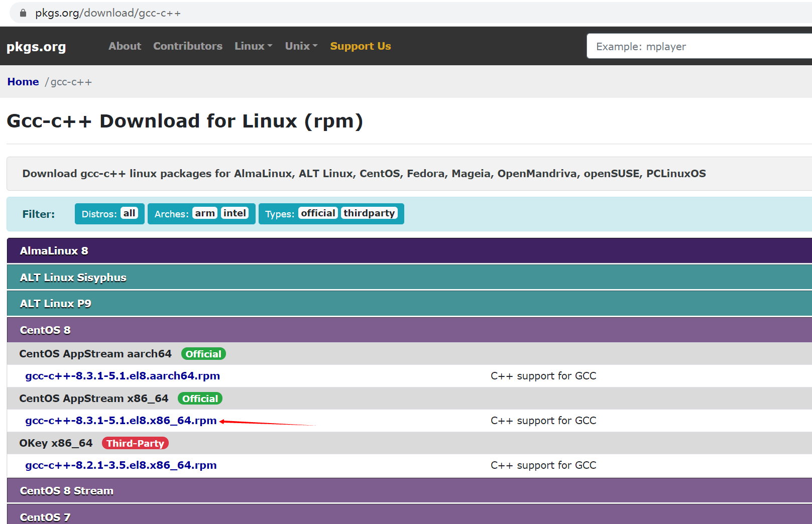Toggle the thirdparty type filter

(369, 213)
